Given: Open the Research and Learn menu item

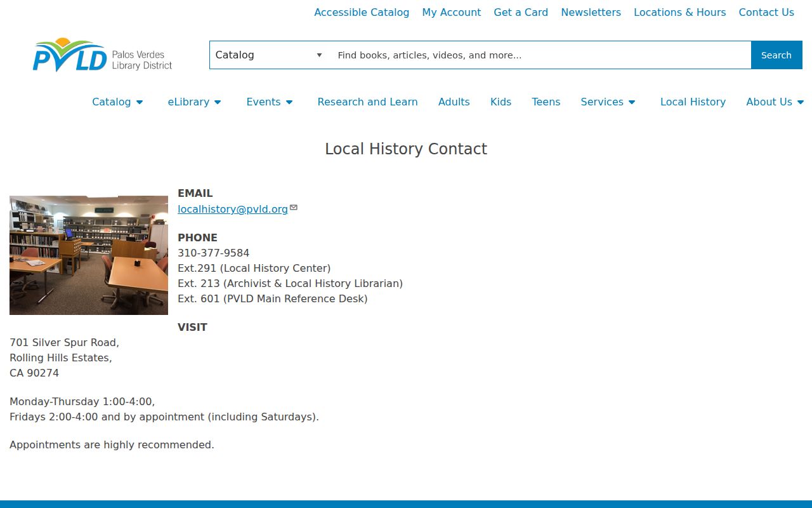Looking at the screenshot, I should (x=367, y=102).
